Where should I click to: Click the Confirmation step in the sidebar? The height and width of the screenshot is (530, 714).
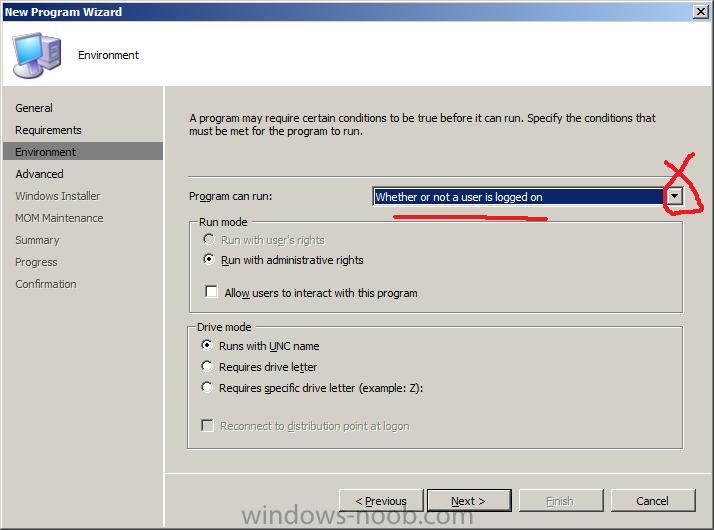[46, 284]
